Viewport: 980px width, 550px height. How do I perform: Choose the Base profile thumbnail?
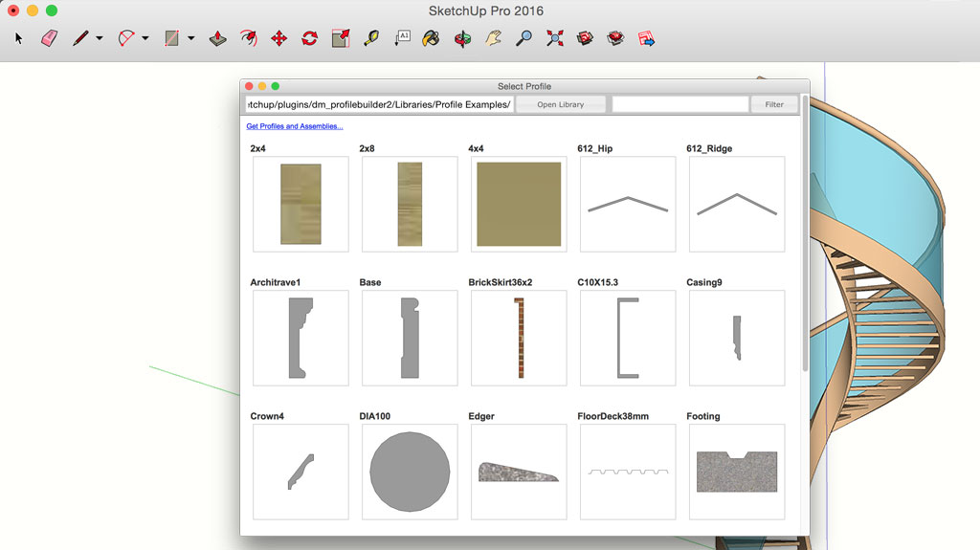click(x=410, y=338)
